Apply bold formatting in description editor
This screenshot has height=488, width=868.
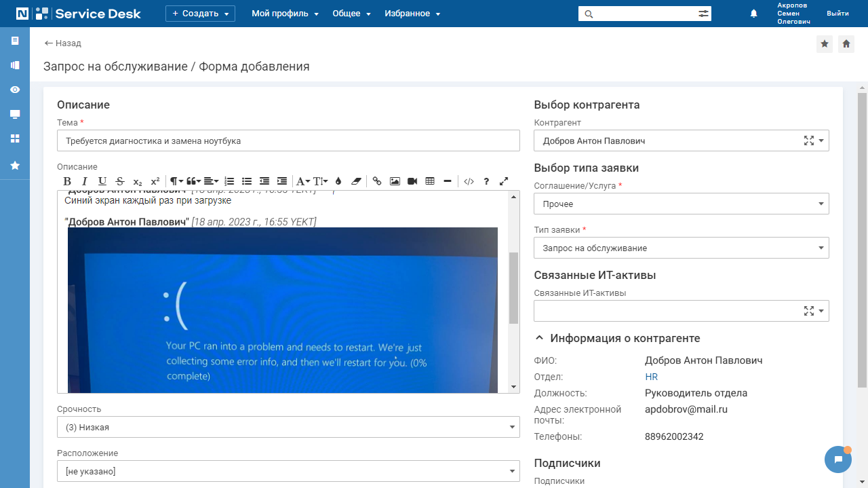pyautogui.click(x=67, y=181)
